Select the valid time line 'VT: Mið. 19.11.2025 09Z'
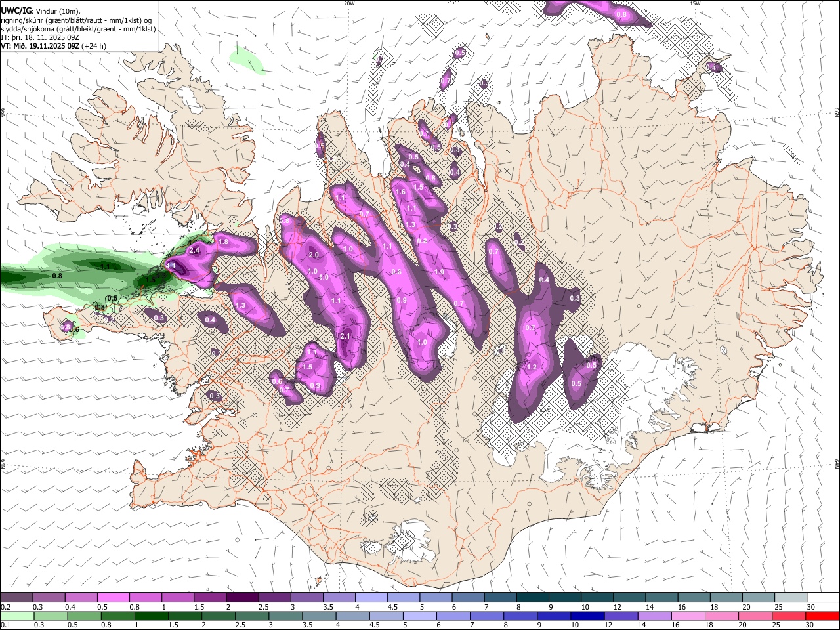 coord(41,46)
